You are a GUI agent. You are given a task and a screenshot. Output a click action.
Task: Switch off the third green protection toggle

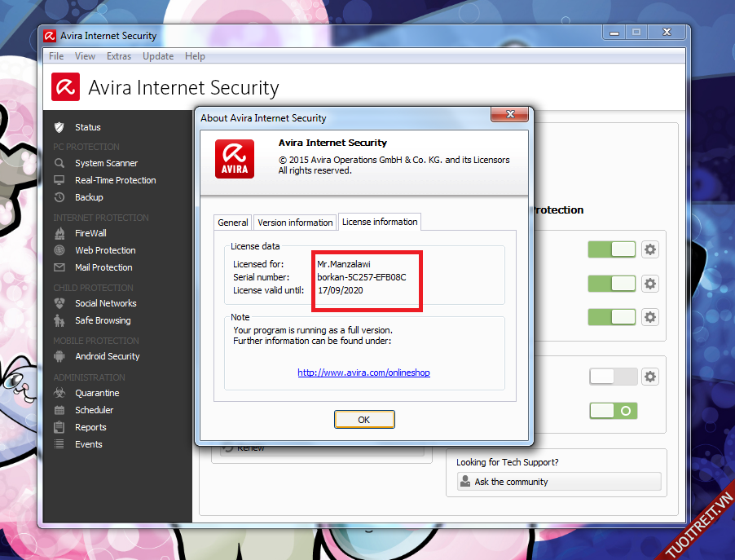click(611, 316)
